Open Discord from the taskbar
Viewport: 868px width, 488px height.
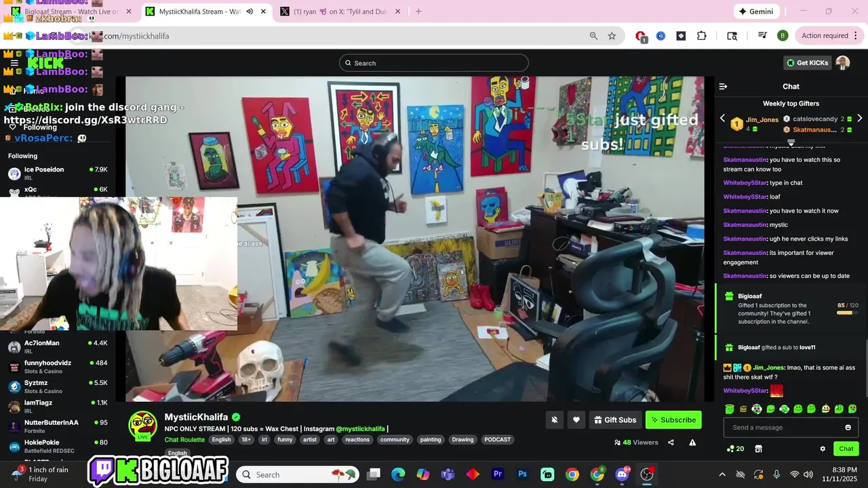pyautogui.click(x=622, y=474)
